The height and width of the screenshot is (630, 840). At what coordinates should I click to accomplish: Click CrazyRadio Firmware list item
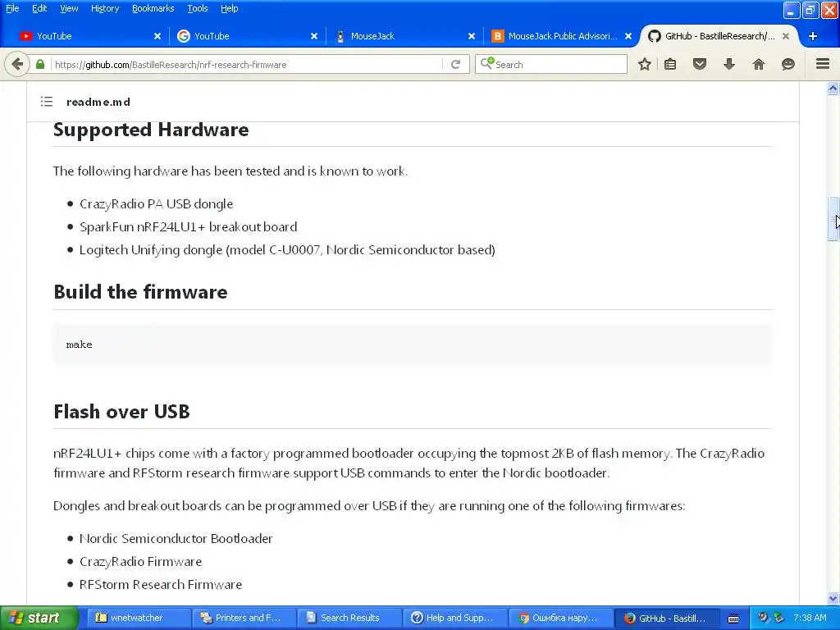coord(140,561)
